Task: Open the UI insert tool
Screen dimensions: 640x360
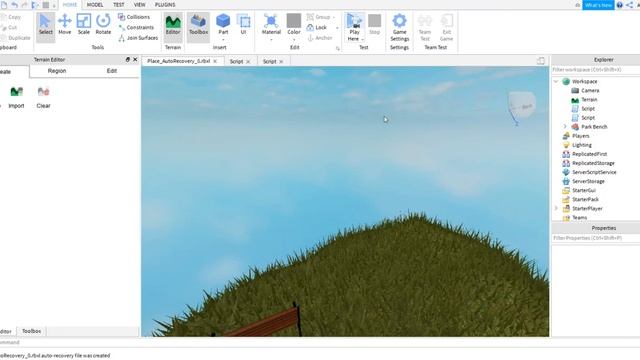Action: coord(243,24)
